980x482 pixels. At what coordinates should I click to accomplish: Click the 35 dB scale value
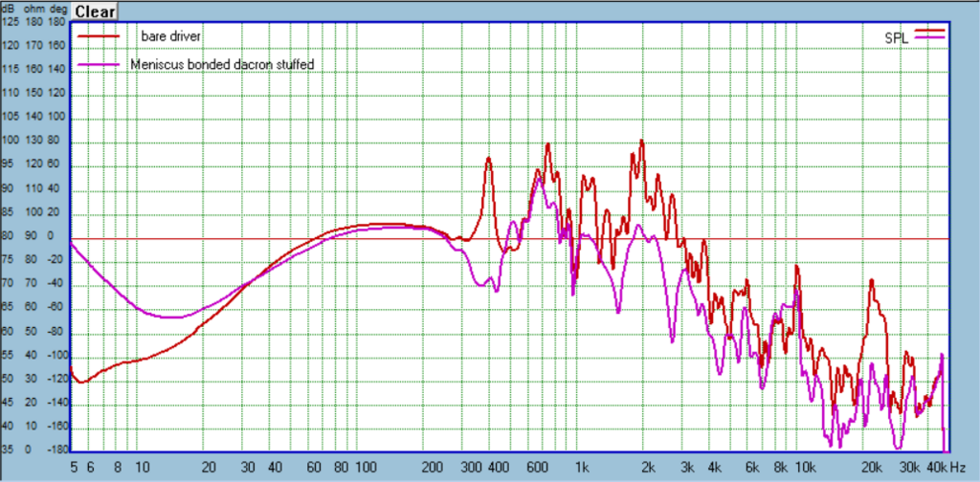click(8, 449)
